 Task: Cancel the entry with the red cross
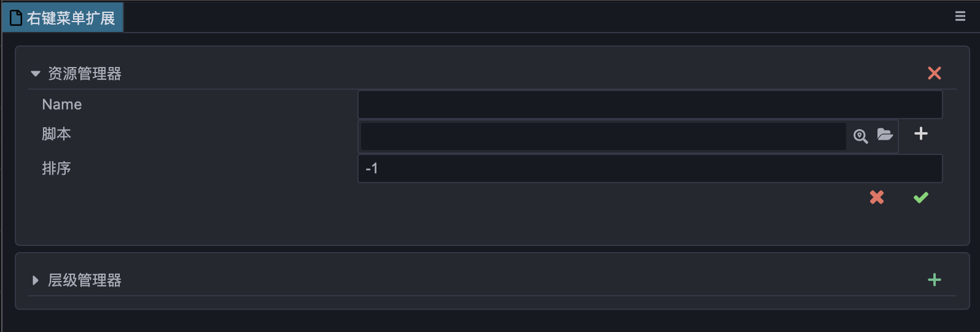[x=877, y=197]
